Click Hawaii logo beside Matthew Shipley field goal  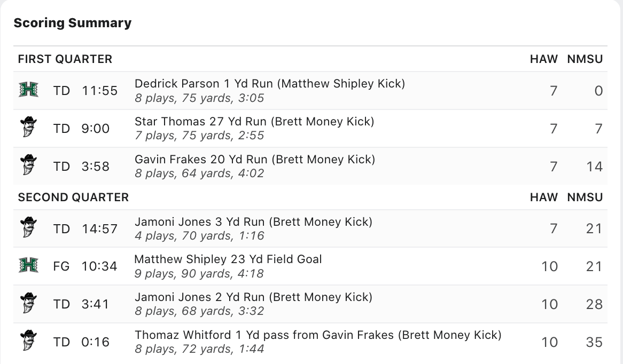pos(29,265)
